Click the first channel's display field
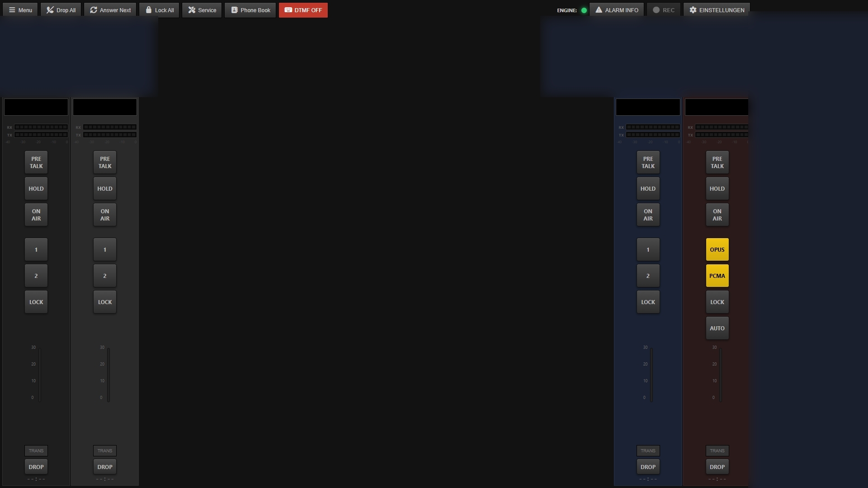 tap(36, 107)
